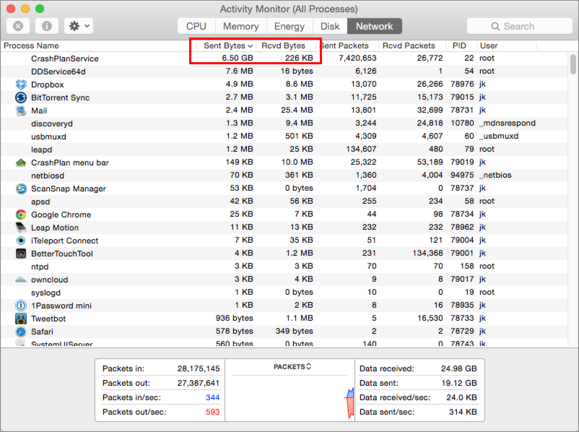Click the Packets in value 28,175,145
The width and height of the screenshot is (579, 432).
[x=198, y=368]
